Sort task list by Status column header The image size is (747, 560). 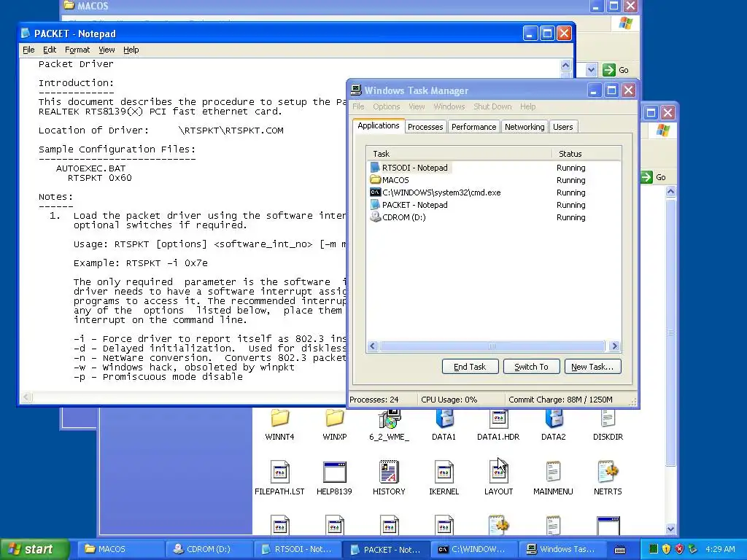tap(587, 154)
